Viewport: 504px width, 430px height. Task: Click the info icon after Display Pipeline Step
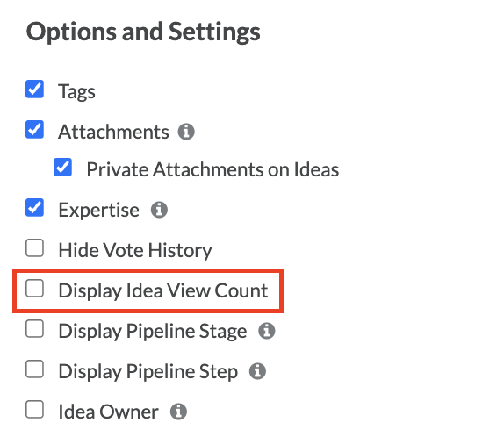click(x=258, y=371)
